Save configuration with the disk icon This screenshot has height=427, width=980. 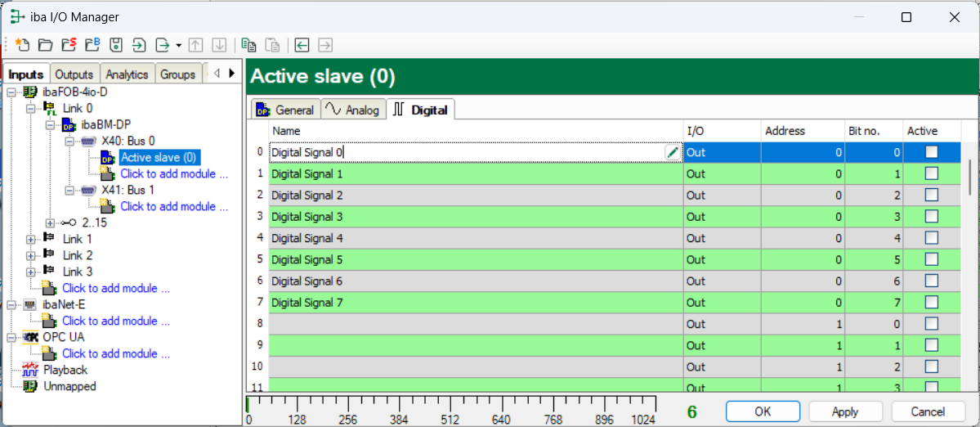[x=115, y=44]
